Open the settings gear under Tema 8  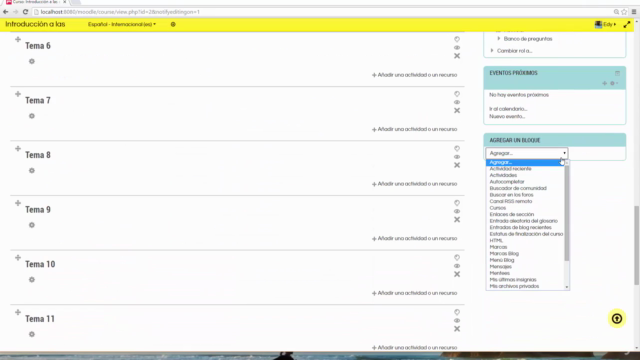pyautogui.click(x=32, y=171)
